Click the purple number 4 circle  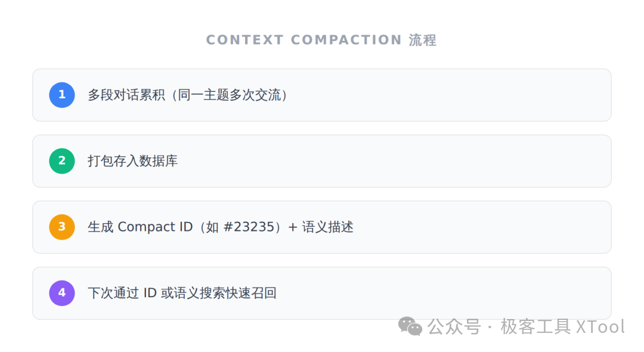click(62, 294)
